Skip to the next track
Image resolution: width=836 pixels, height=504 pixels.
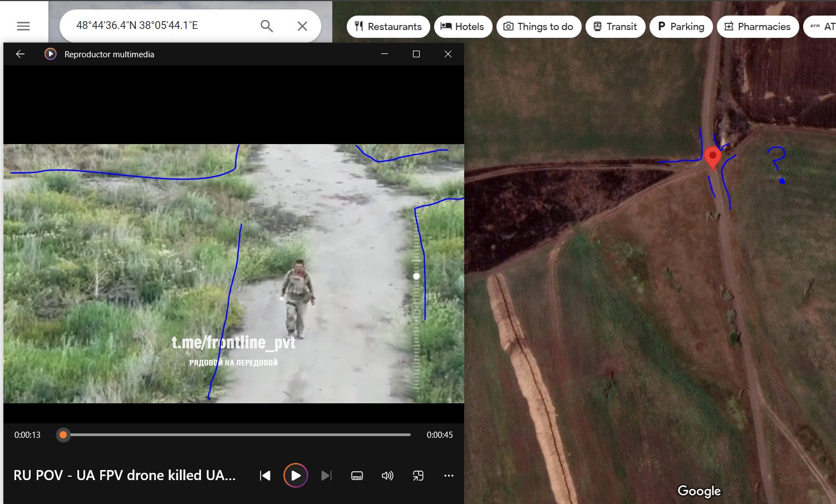326,476
